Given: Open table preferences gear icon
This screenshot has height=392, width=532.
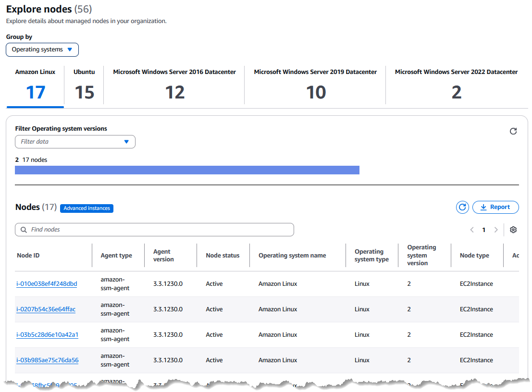Looking at the screenshot, I should coord(513,230).
